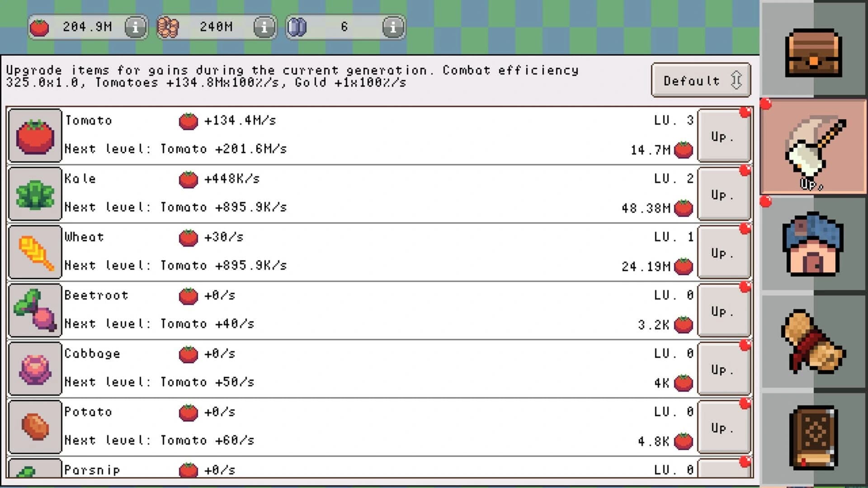Click the Cabbage crop icon
Screen dimensions: 868x488
(x=34, y=368)
